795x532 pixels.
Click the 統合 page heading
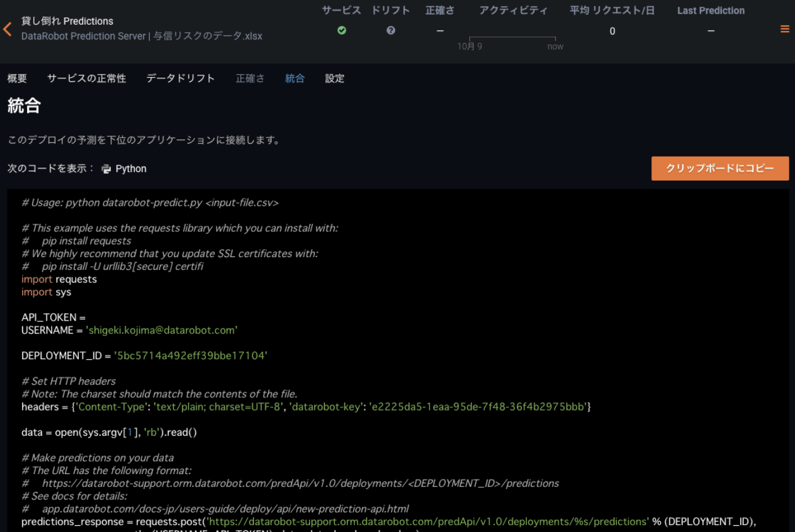[x=24, y=105]
